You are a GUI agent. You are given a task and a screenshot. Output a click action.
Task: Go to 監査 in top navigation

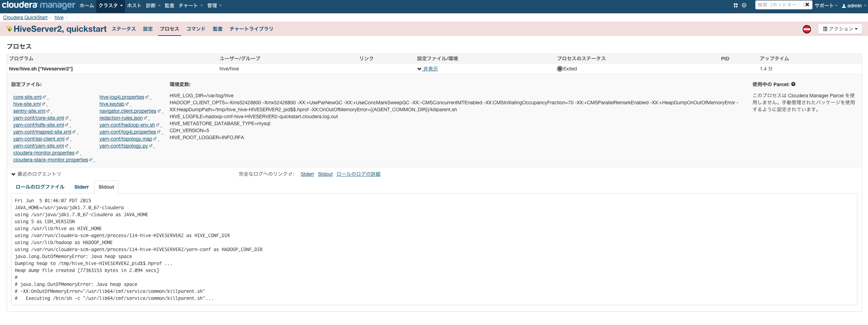(170, 6)
